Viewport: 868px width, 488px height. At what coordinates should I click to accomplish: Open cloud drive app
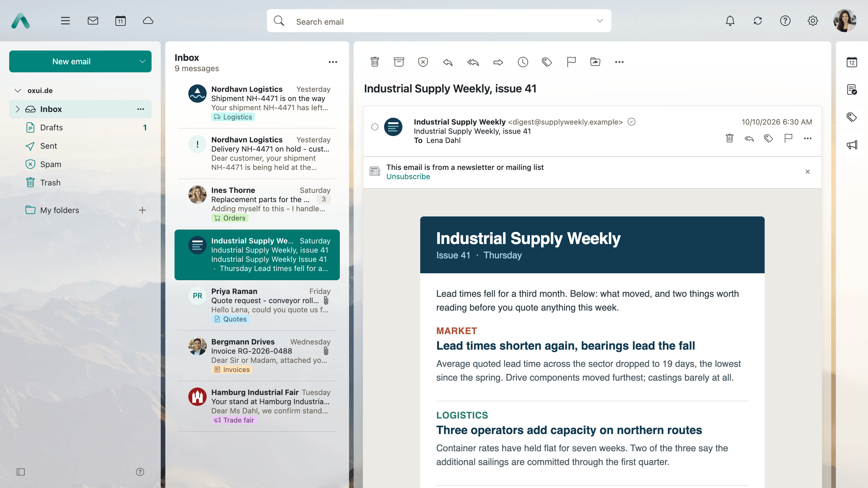[x=148, y=21]
